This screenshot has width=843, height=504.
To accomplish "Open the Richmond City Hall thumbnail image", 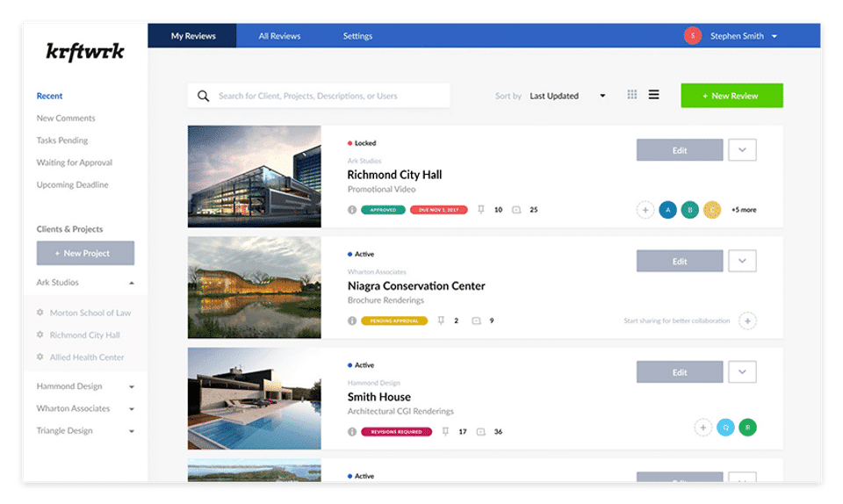I will point(255,176).
